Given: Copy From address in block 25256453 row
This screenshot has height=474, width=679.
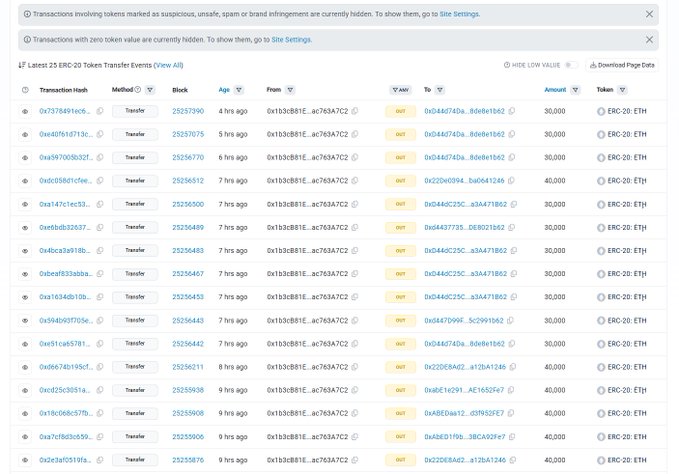Looking at the screenshot, I should pos(355,297).
